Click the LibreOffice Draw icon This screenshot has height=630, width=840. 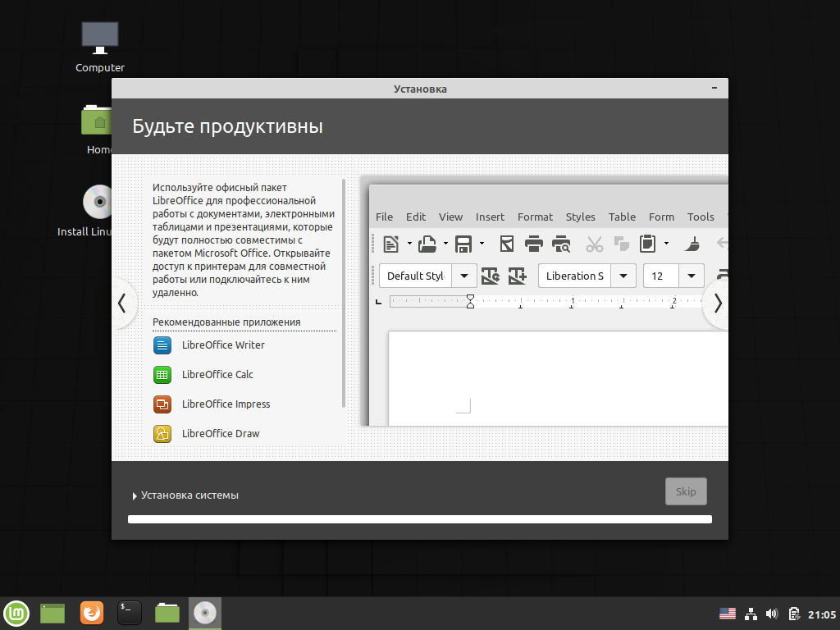(162, 433)
